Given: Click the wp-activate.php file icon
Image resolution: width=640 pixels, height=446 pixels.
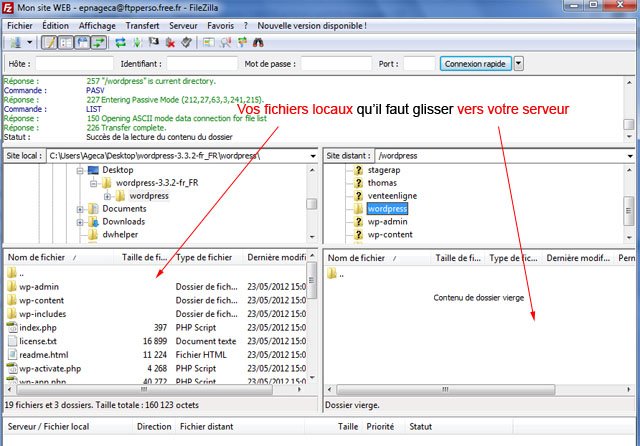Looking at the screenshot, I should 12,368.
